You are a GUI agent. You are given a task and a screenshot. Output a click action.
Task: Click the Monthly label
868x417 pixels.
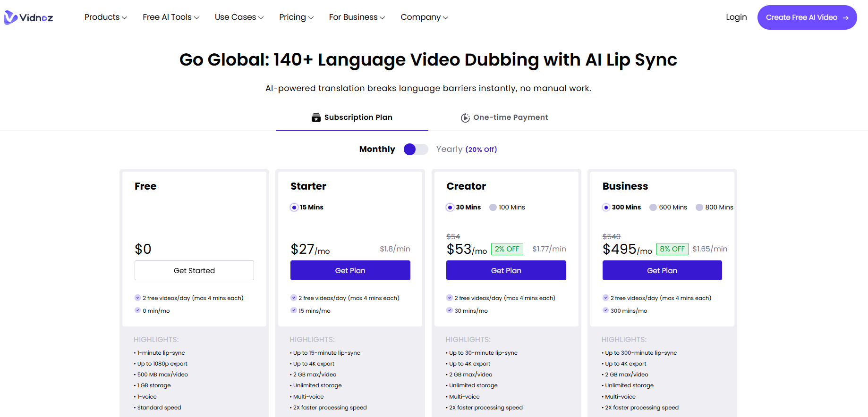[x=377, y=150]
